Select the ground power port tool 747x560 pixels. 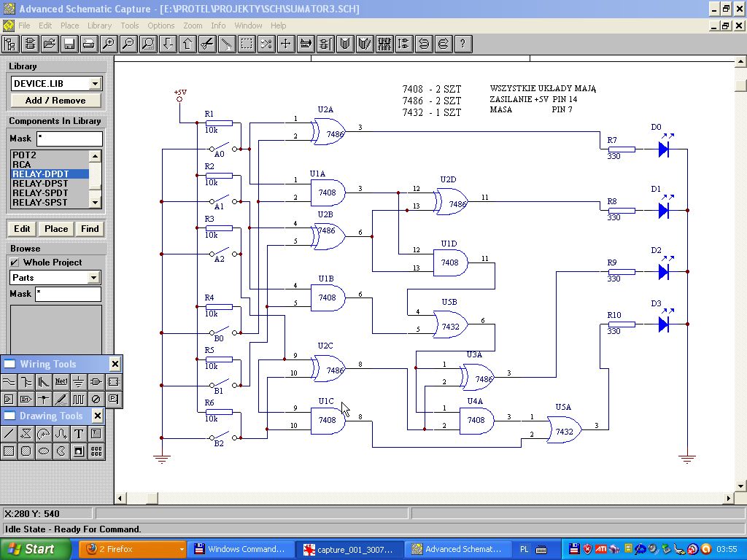79,382
